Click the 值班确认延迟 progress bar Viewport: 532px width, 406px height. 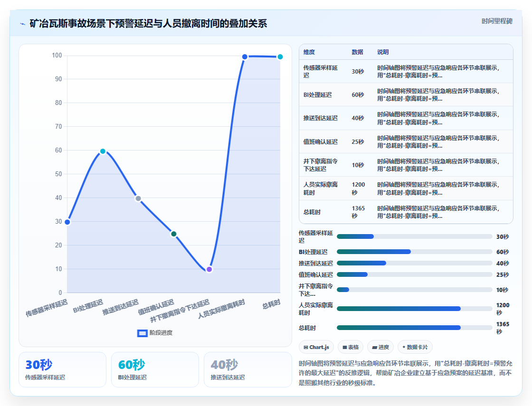(415, 274)
